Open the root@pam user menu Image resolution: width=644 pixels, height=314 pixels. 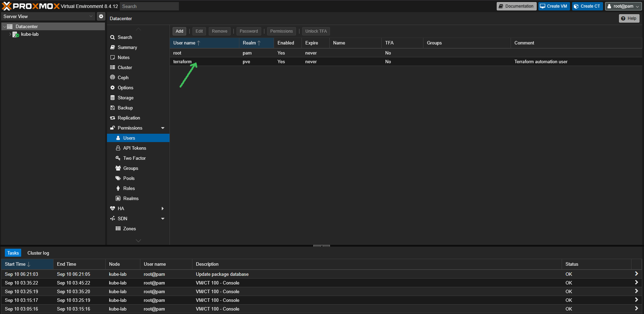click(623, 6)
